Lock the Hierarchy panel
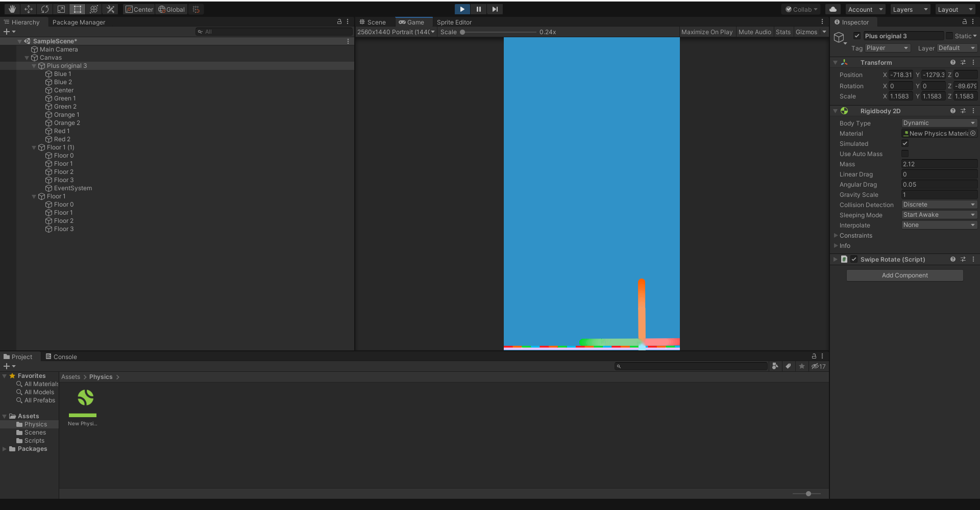 pyautogui.click(x=339, y=22)
